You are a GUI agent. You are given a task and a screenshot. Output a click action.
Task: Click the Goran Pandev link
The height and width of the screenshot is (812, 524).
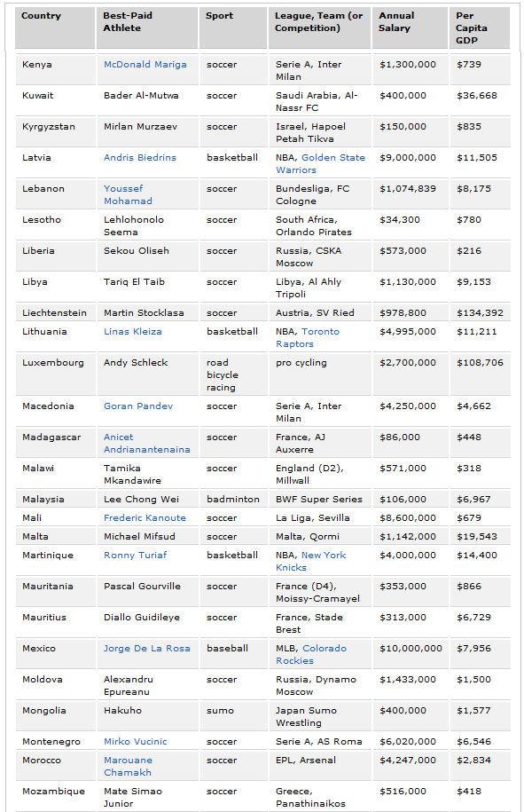pyautogui.click(x=138, y=406)
